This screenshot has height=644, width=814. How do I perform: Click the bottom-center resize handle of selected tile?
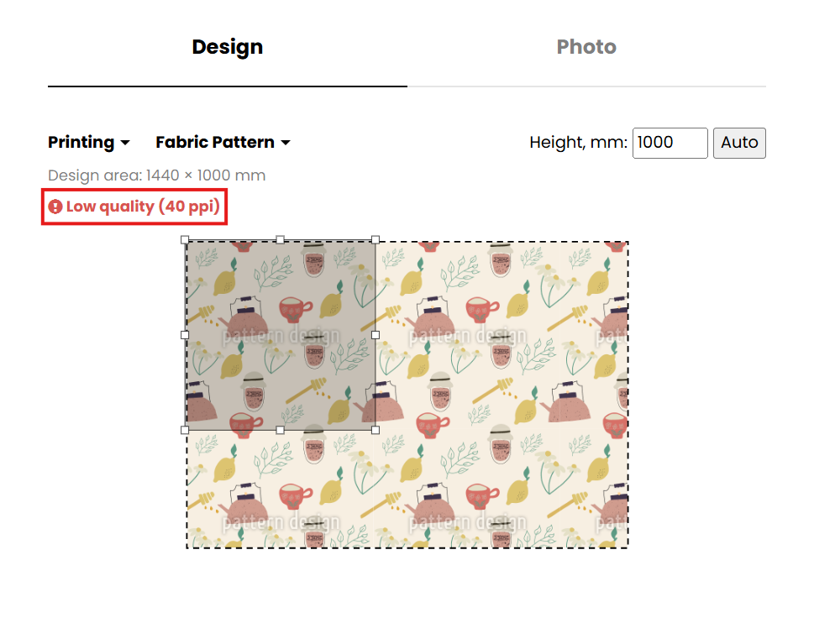pos(280,429)
